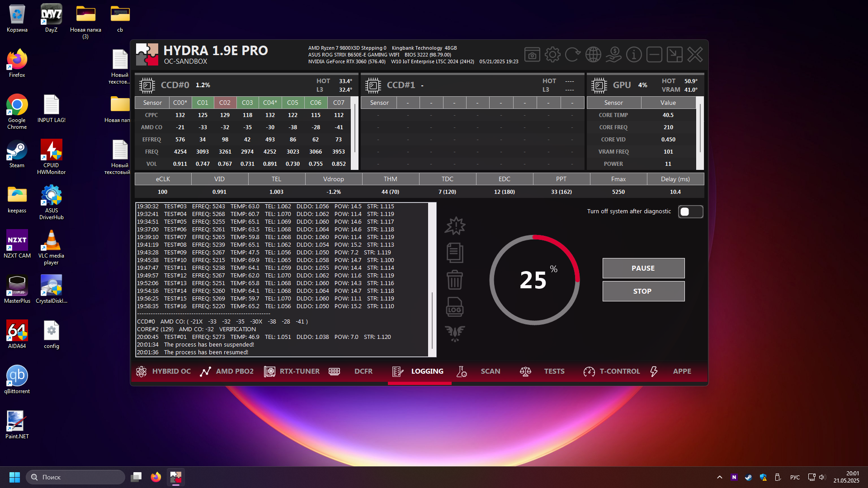Copy log using the clipboard document icon

455,253
